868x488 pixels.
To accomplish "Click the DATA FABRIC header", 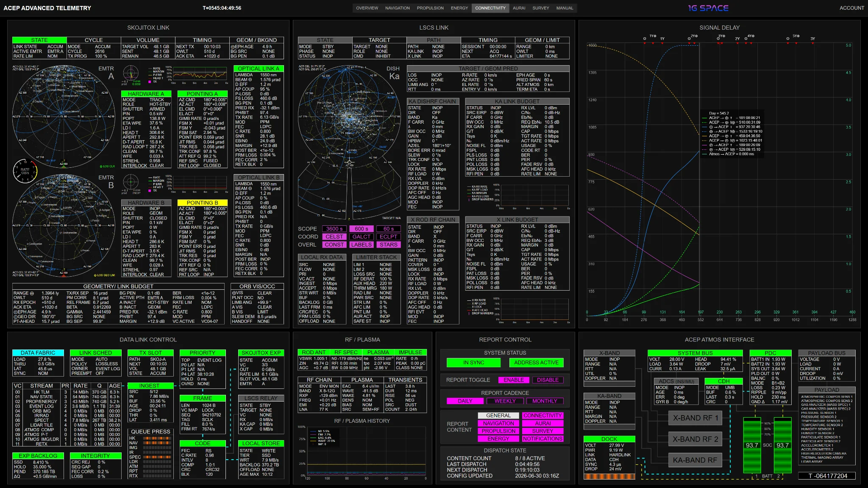I will 38,353.
